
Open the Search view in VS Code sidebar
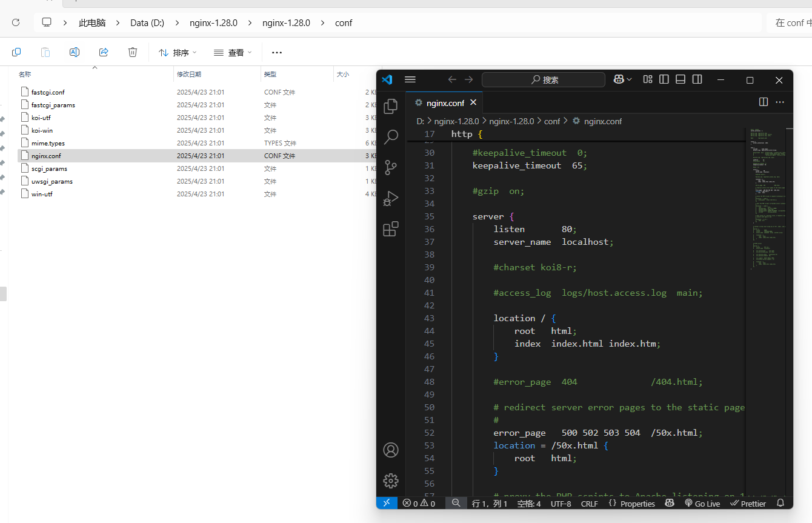pos(391,137)
